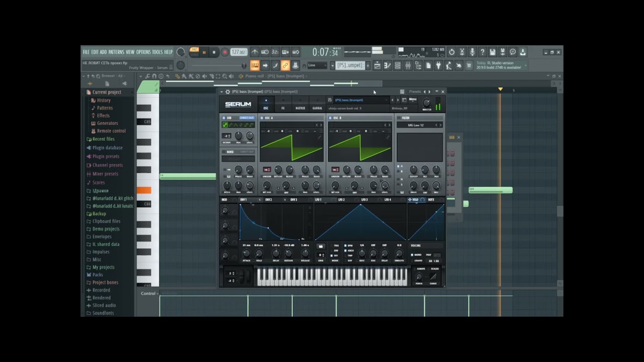Screen dimensions: 644x362
Task: Open the plugin picker plug icon
Action: point(438,65)
